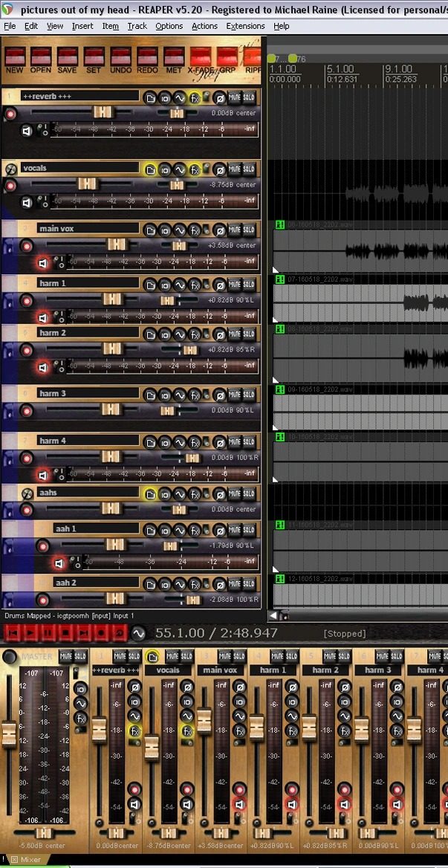The height and width of the screenshot is (868, 448).
Task: Click marker 76 on the timeline ruler
Action: 296,59
